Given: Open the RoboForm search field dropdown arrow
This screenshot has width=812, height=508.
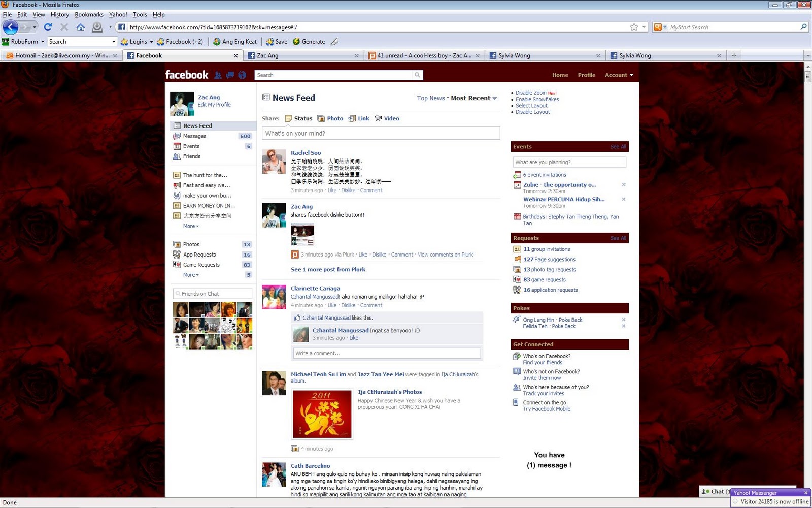Looking at the screenshot, I should pyautogui.click(x=113, y=42).
